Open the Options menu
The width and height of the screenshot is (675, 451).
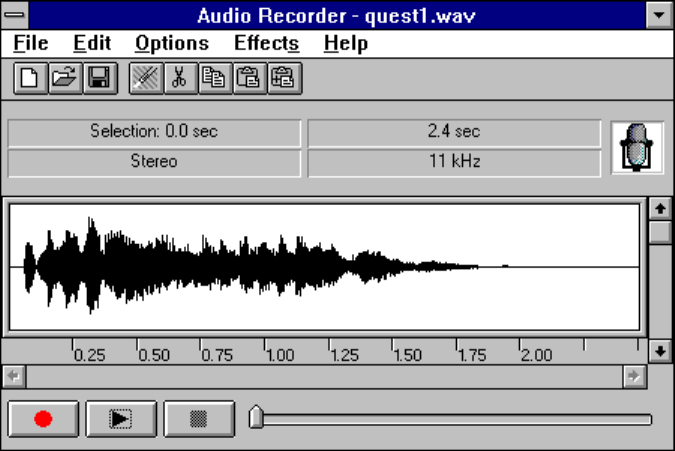(172, 43)
